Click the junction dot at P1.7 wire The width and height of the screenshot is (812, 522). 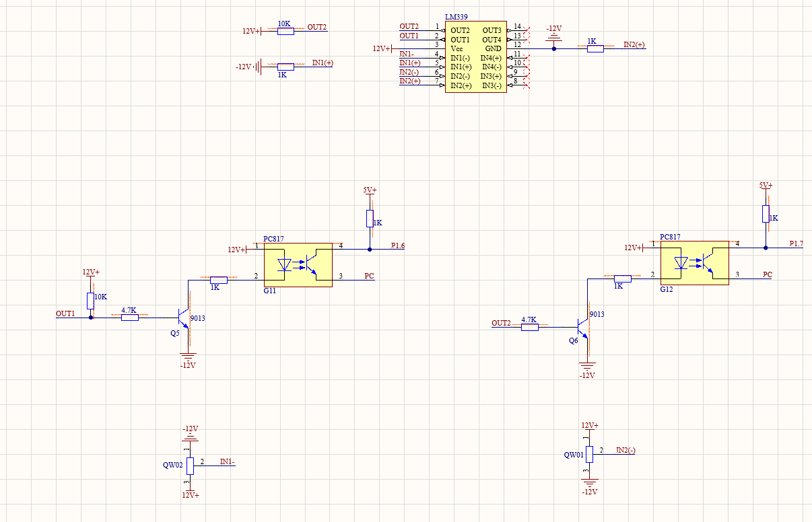(x=766, y=248)
